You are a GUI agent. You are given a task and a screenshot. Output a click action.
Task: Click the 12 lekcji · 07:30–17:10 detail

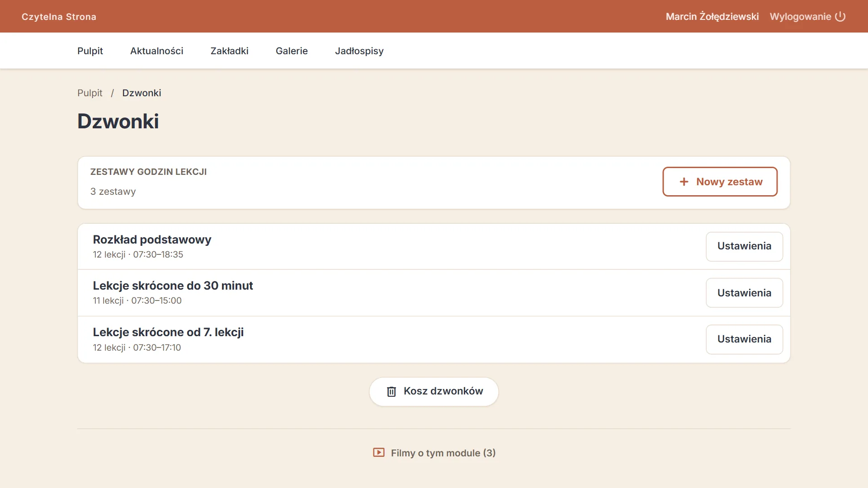[x=137, y=347]
